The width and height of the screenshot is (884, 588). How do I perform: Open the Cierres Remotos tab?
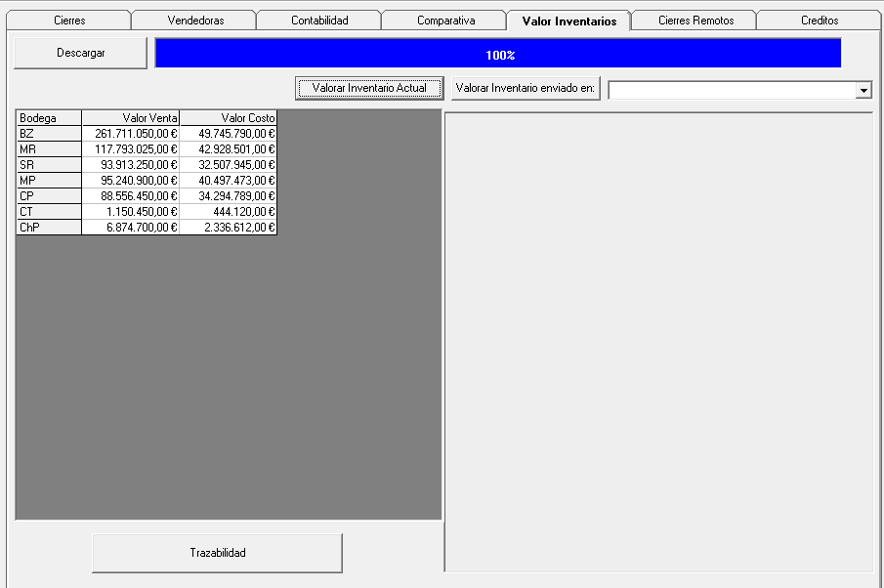click(695, 21)
